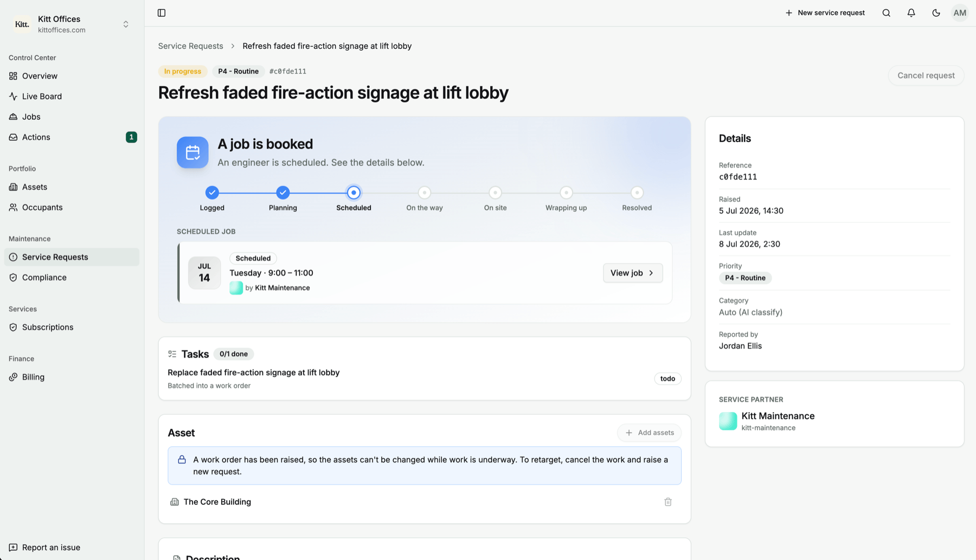This screenshot has width=976, height=560.
Task: Click Kitt Maintenance service partner name
Action: tap(778, 416)
